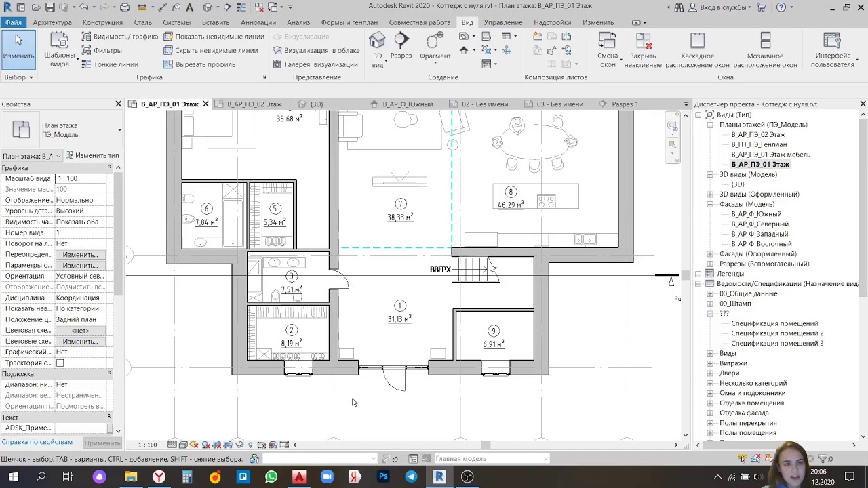
Task: Open Help question mark icon
Action: 781,7
